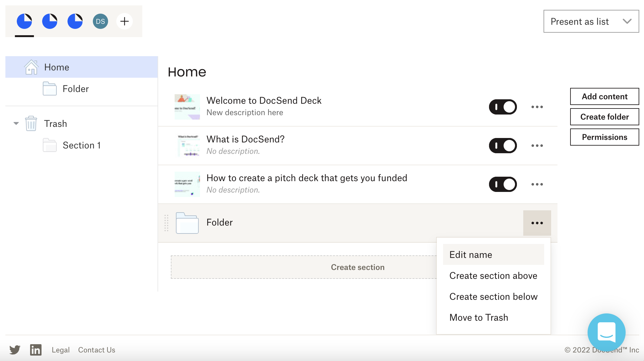Image resolution: width=644 pixels, height=361 pixels.
Task: Select Trash in the sidebar
Action: (55, 124)
